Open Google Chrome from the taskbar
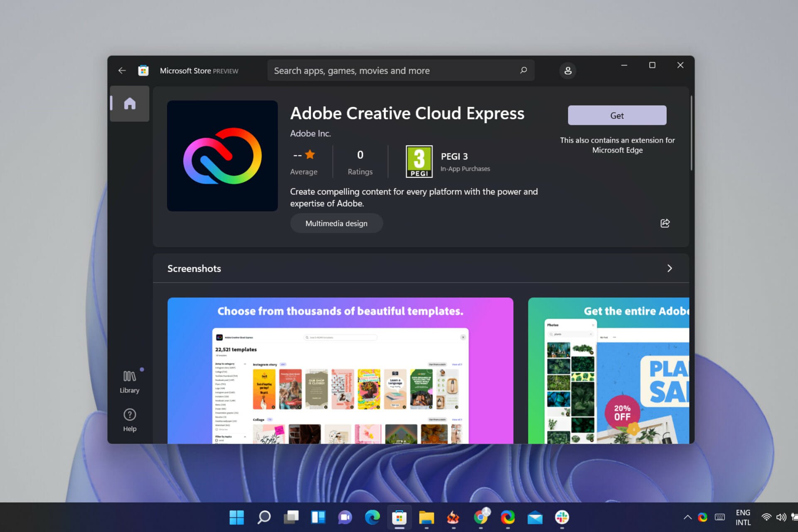The width and height of the screenshot is (798, 532). point(481,517)
